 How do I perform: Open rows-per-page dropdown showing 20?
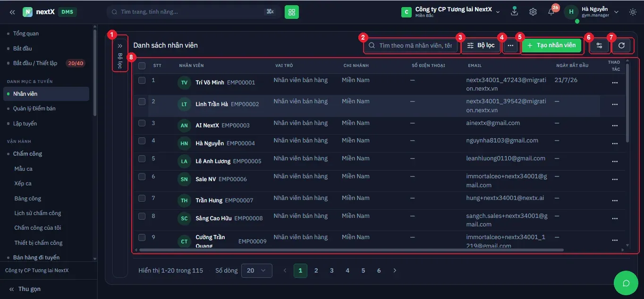pos(256,271)
